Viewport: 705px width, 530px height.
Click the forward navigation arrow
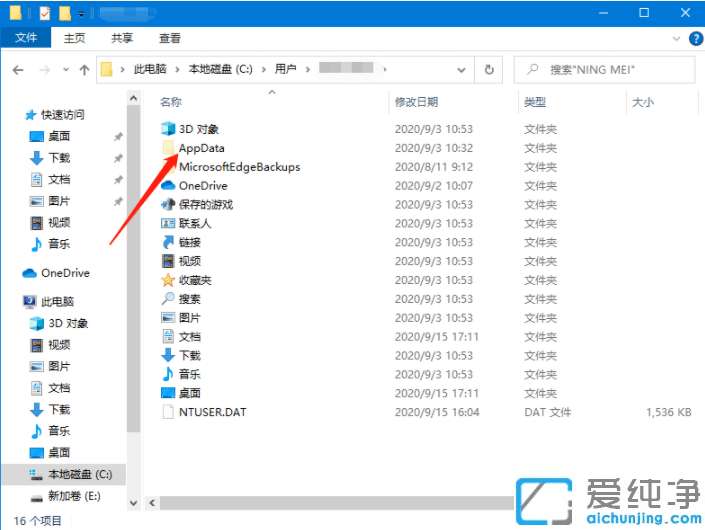pyautogui.click(x=45, y=70)
